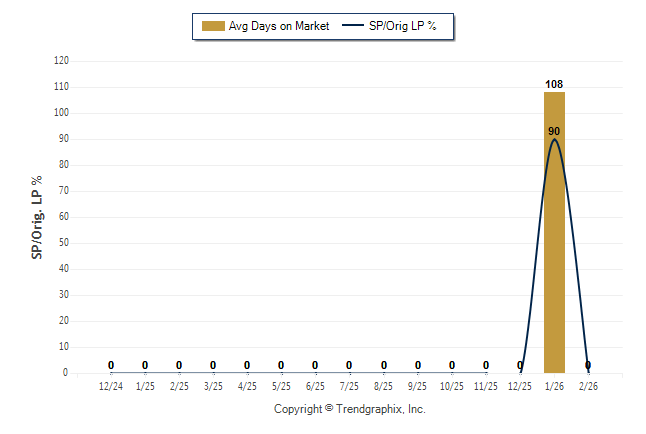Click the 90 data point on the line peak

tap(554, 132)
